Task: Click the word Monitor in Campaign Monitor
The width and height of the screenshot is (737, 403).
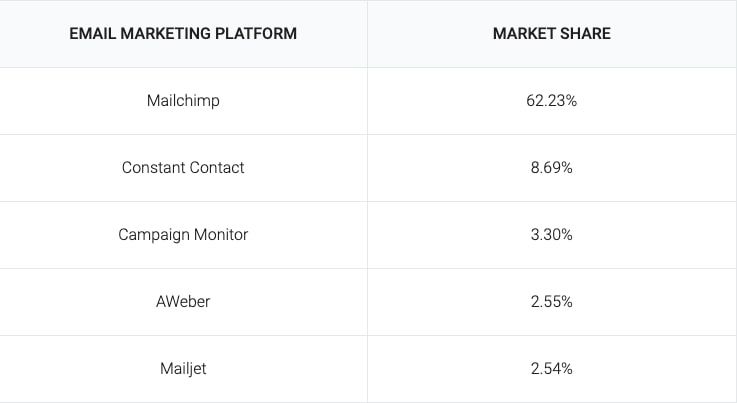Action: click(x=220, y=235)
